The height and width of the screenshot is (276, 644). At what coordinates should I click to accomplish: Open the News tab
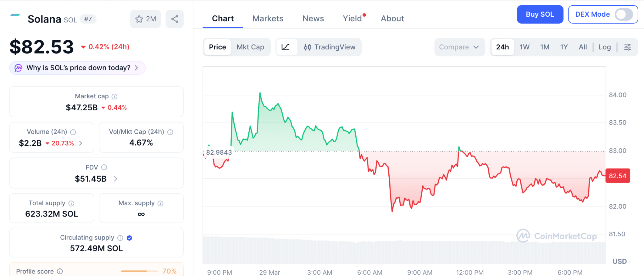tap(313, 19)
